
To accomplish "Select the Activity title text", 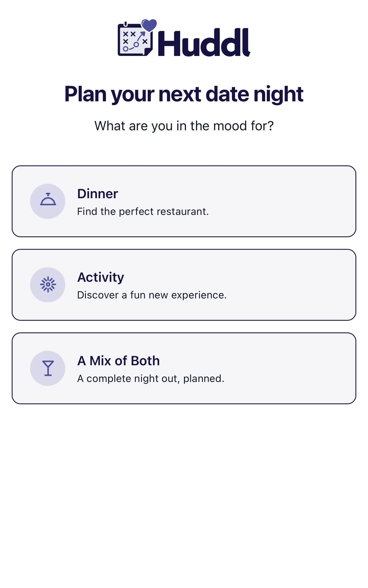I will [101, 277].
